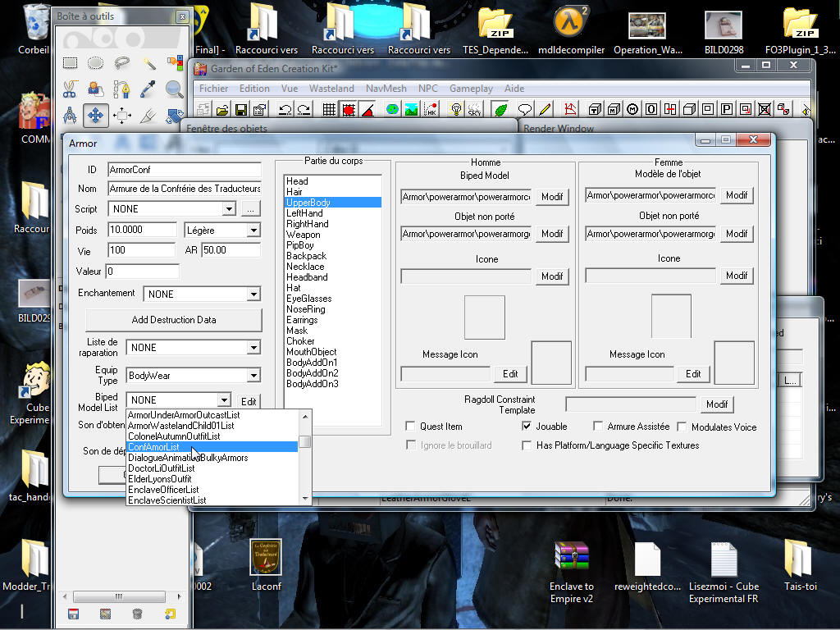This screenshot has width=840, height=630.
Task: Click the toolbox horizontal scrollbar thumb
Action: 119,597
